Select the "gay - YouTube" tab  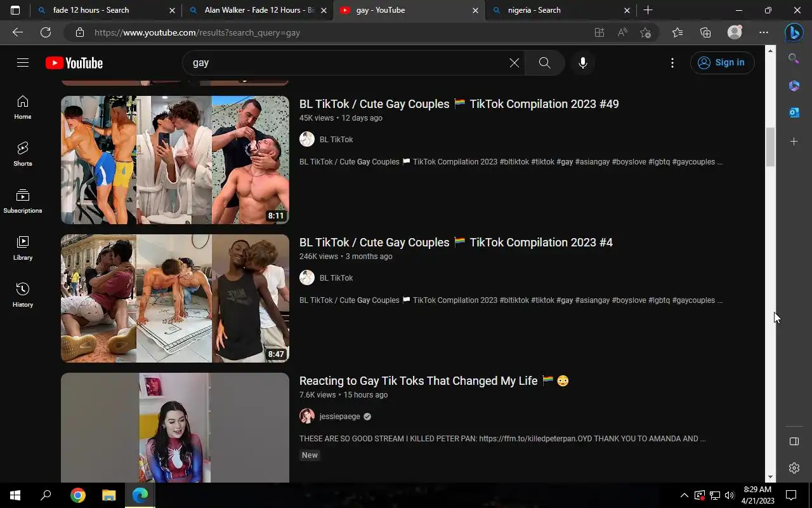[x=409, y=10]
